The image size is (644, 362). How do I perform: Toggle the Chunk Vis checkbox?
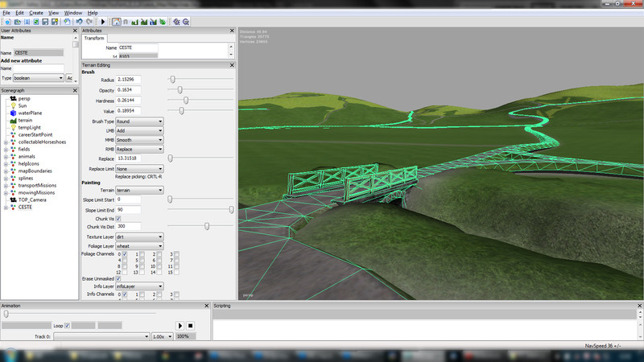(x=118, y=219)
